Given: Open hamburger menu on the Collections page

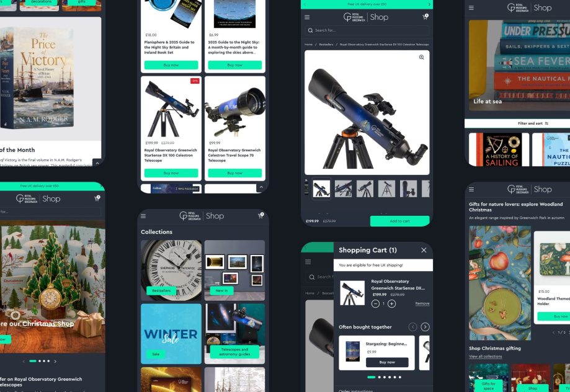Looking at the screenshot, I should (x=143, y=216).
